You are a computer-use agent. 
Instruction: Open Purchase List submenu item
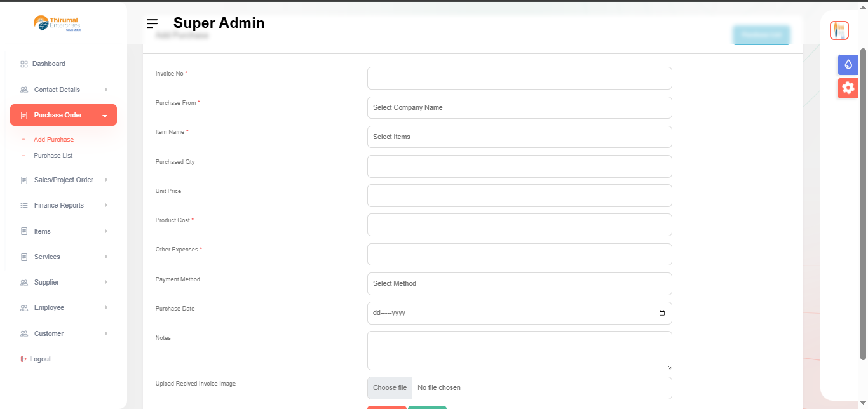click(53, 156)
